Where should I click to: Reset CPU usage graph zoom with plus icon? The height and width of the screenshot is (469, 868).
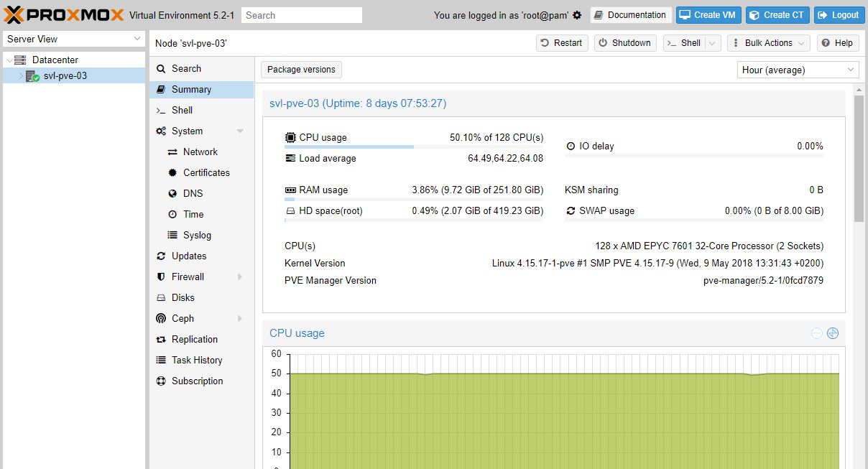[x=833, y=333]
